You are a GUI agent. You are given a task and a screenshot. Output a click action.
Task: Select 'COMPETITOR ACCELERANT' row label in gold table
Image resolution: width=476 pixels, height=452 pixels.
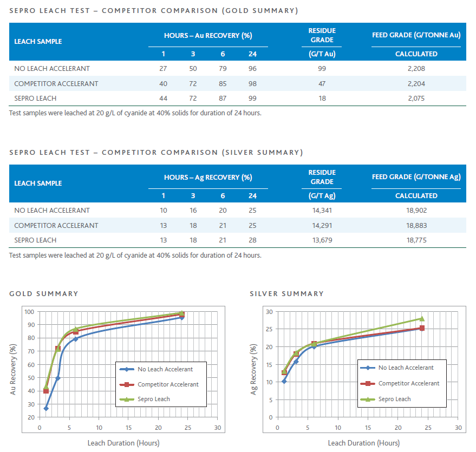(56, 84)
